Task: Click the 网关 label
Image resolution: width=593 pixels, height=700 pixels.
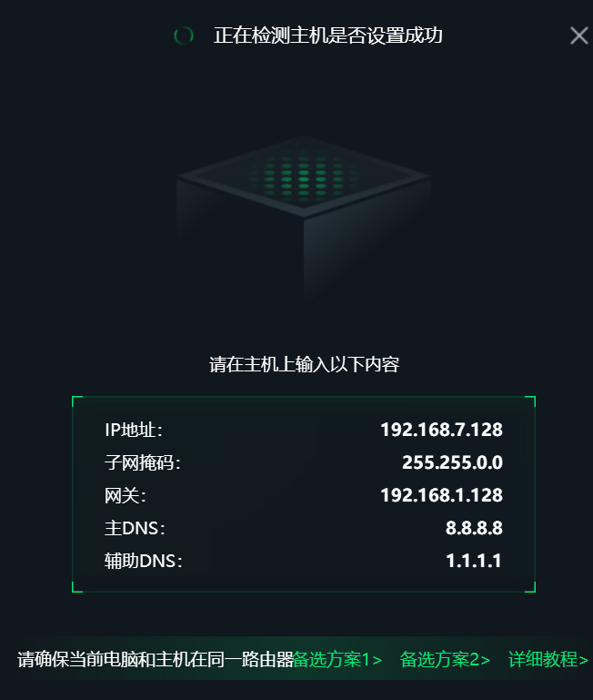Action: tap(126, 495)
